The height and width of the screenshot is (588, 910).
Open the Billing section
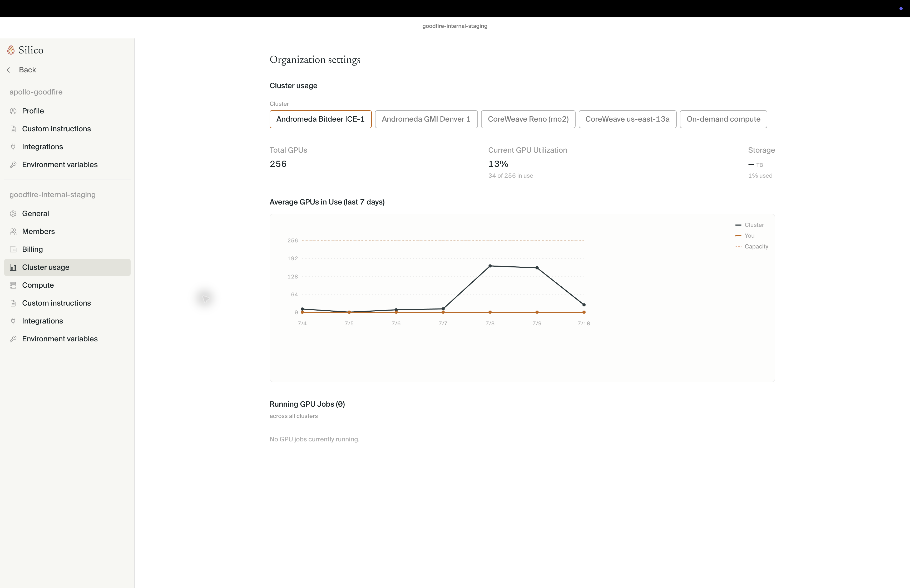[x=67, y=250]
